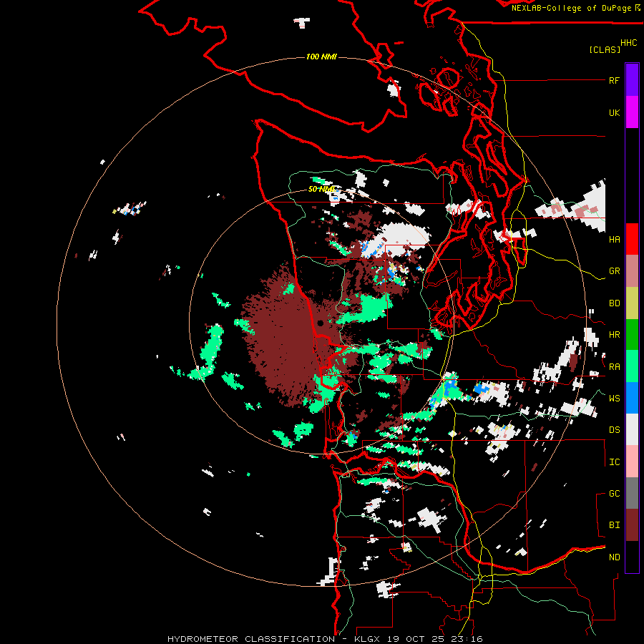Click the KLGX station identifier in footer
This screenshot has height=644, width=644.
pyautogui.click(x=369, y=639)
